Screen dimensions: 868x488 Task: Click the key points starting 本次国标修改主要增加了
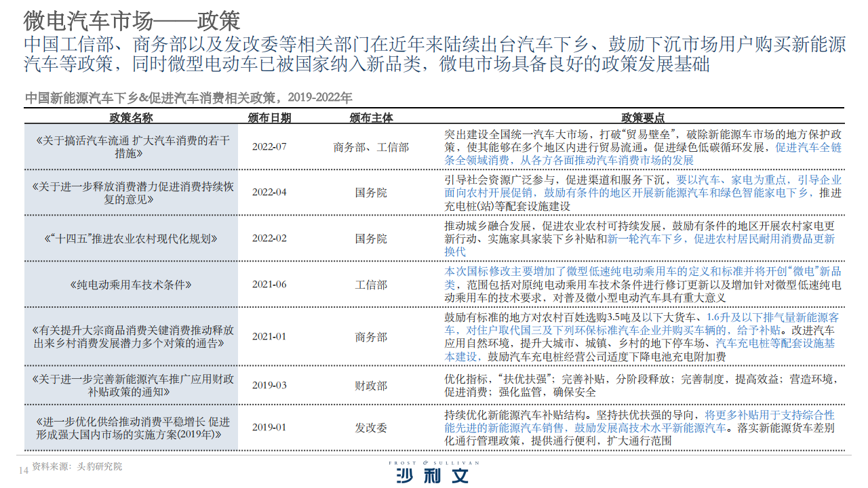click(644, 285)
